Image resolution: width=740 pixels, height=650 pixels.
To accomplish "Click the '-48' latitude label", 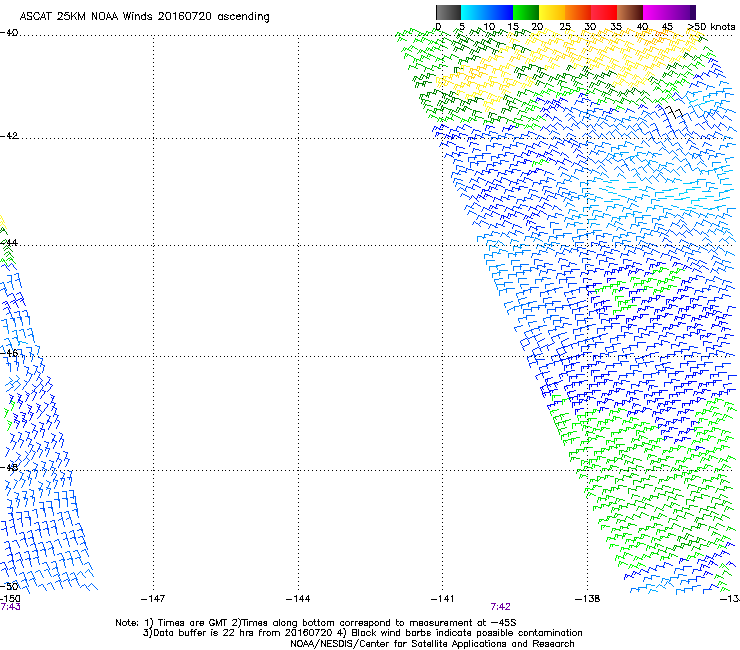I will pos(9,467).
